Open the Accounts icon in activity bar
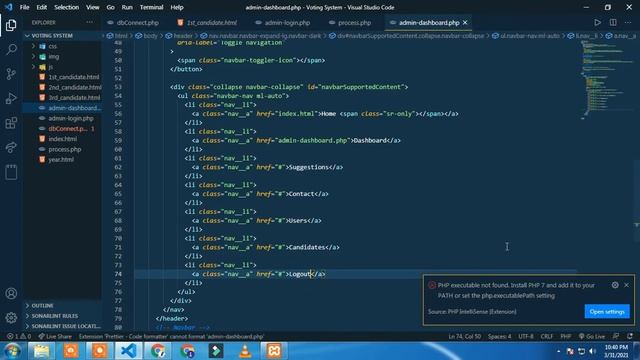 tap(11, 293)
